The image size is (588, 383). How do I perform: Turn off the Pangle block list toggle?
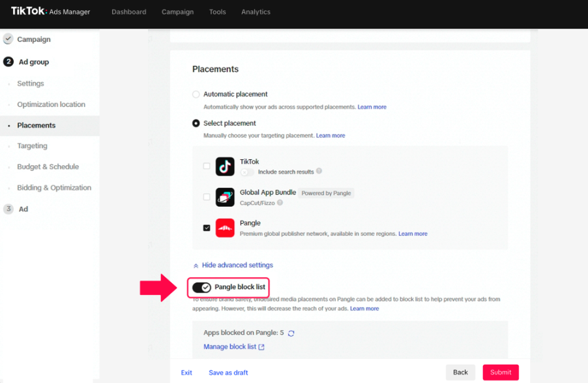point(201,287)
